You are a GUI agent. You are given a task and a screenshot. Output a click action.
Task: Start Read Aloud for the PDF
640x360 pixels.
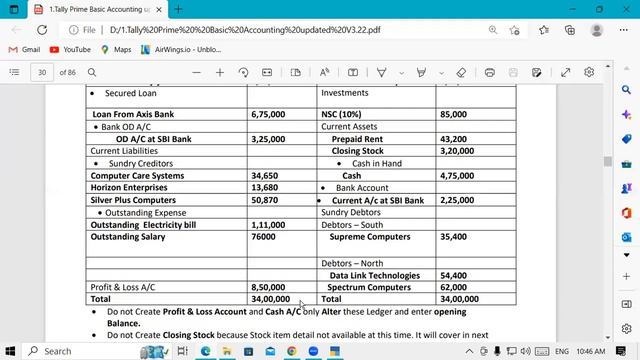click(x=324, y=72)
